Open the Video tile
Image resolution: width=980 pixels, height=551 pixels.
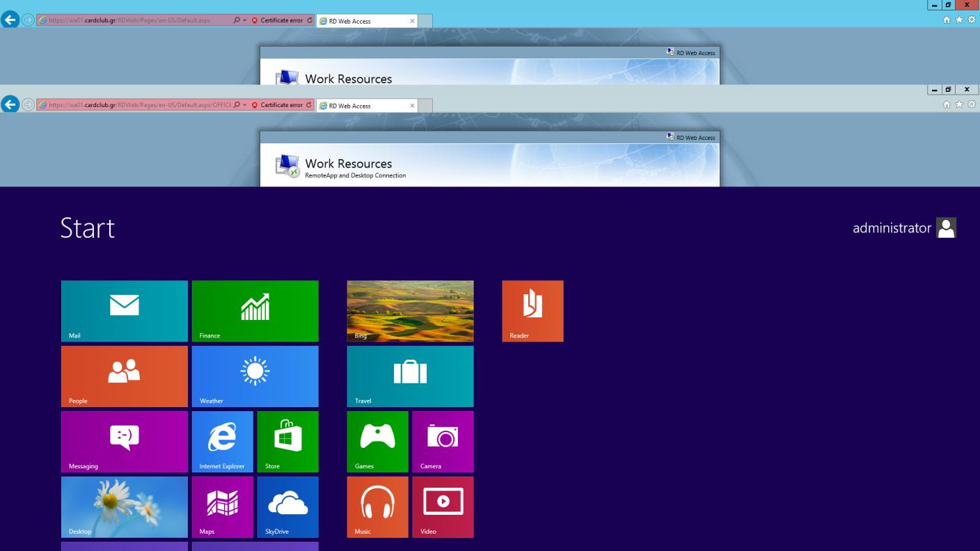point(443,507)
